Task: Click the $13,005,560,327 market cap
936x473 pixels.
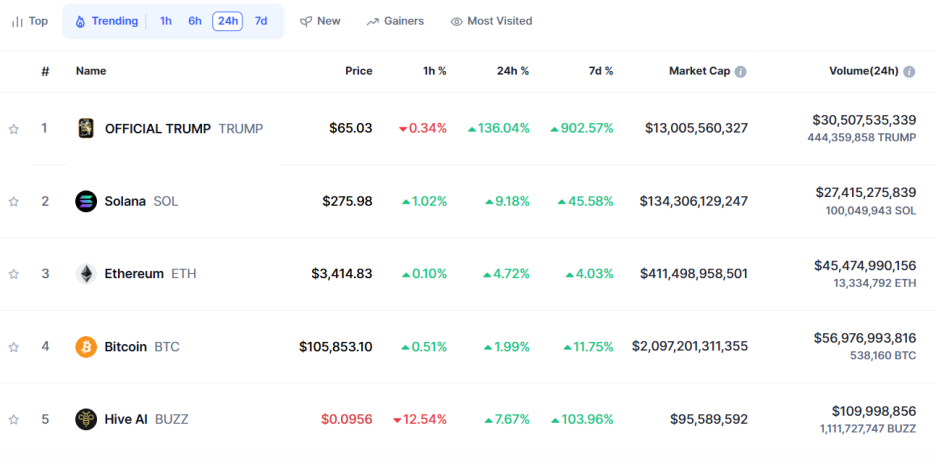Action: pos(697,128)
